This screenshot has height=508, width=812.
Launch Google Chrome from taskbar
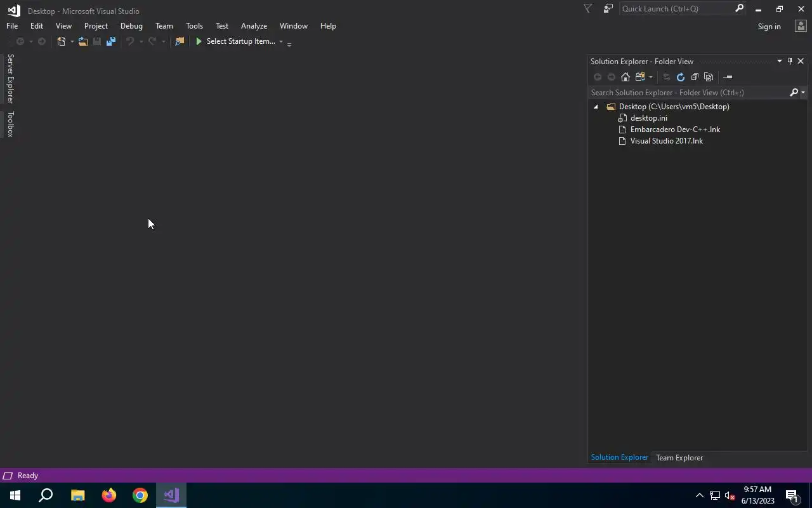[x=140, y=495]
